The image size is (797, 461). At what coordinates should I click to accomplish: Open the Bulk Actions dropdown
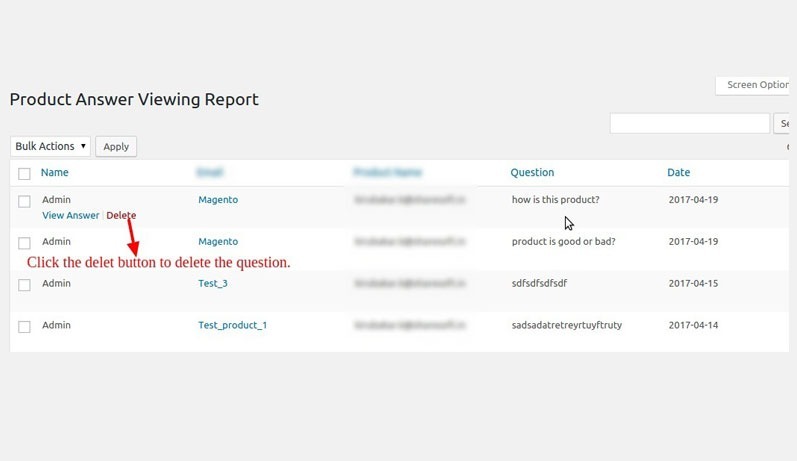tap(50, 146)
